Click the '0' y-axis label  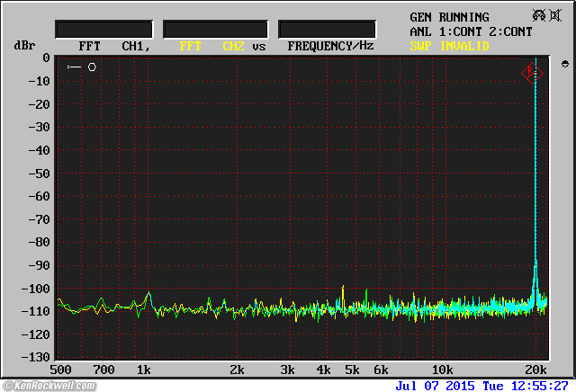(46, 58)
